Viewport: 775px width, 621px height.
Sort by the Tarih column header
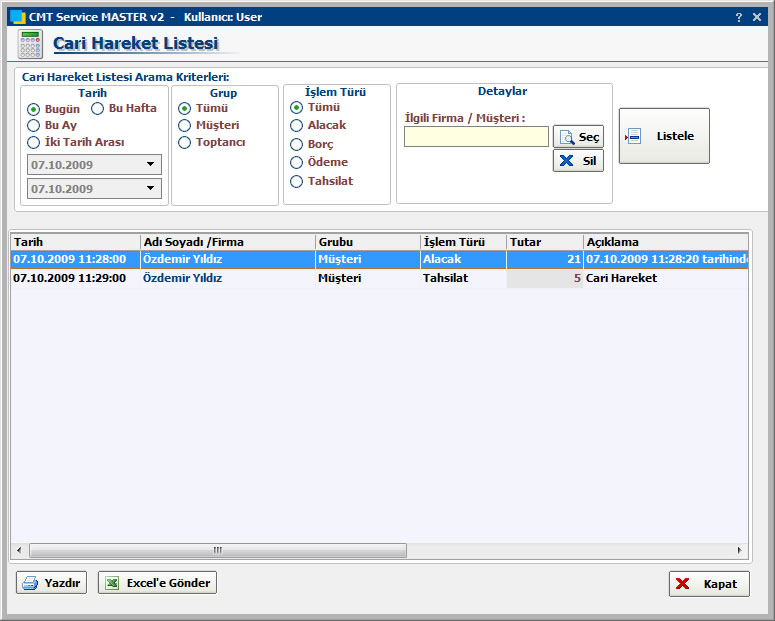tap(75, 242)
